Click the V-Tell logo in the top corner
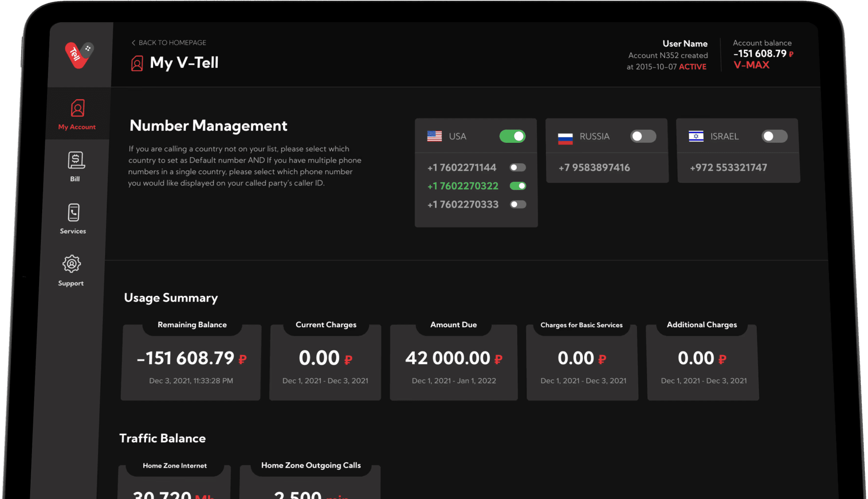This screenshot has width=868, height=499. click(x=78, y=54)
